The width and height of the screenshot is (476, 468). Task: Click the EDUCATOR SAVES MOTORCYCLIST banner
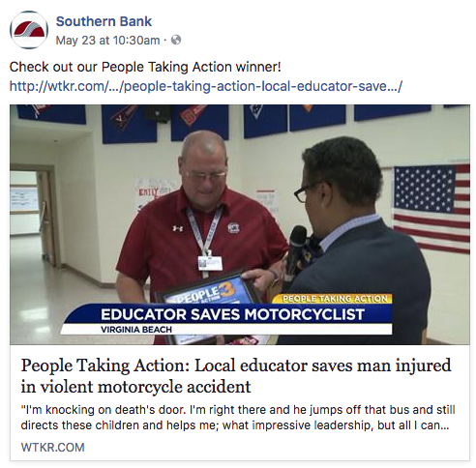232,314
